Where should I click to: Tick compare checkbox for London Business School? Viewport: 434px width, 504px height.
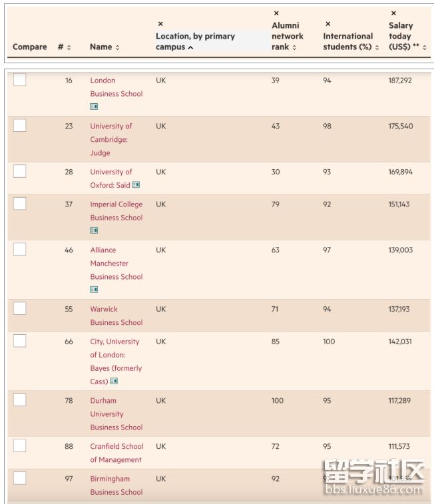coord(20,80)
